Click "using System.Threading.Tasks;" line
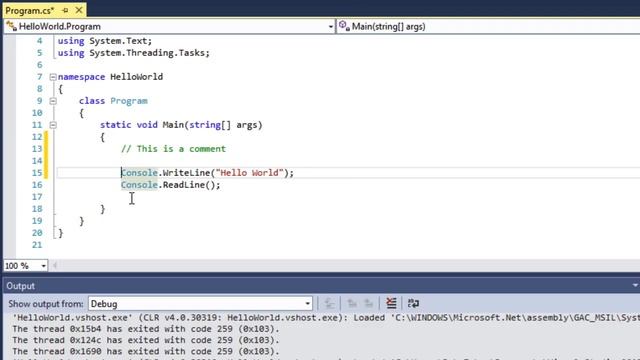640x360 pixels. point(133,53)
